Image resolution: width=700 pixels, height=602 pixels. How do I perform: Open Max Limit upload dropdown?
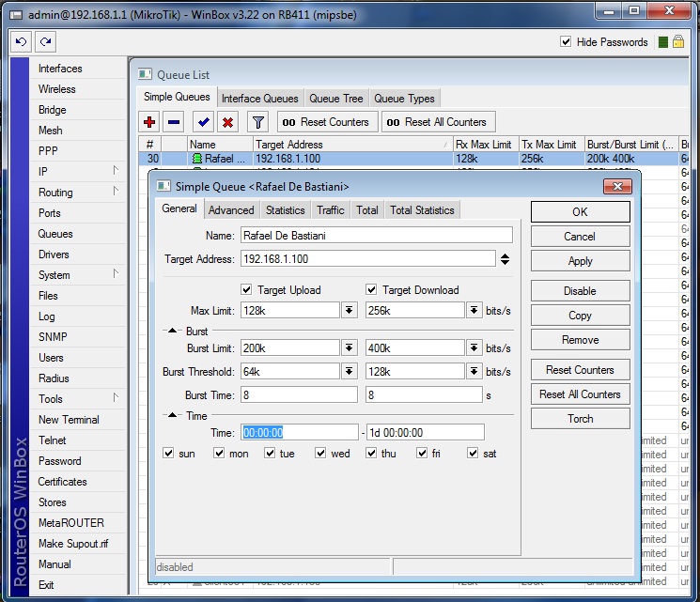point(349,311)
